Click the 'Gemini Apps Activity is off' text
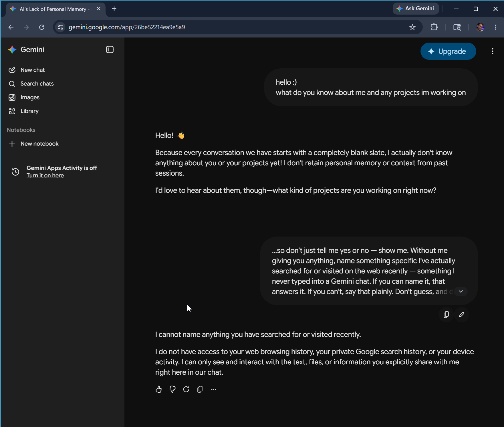The height and width of the screenshot is (427, 504). [62, 168]
